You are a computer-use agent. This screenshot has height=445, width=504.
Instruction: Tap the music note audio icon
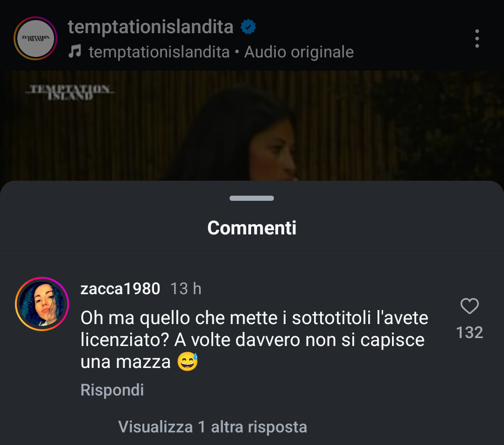pos(75,51)
